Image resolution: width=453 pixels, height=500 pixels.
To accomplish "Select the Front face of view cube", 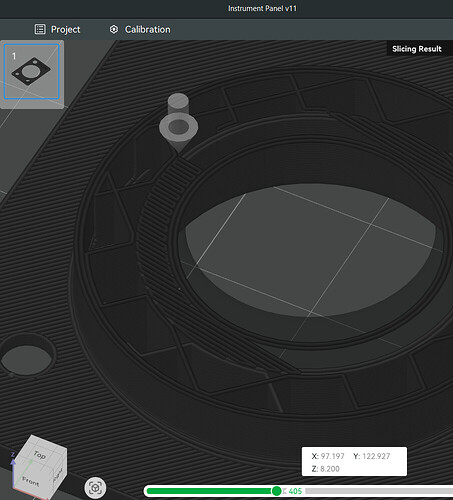I will (31, 481).
